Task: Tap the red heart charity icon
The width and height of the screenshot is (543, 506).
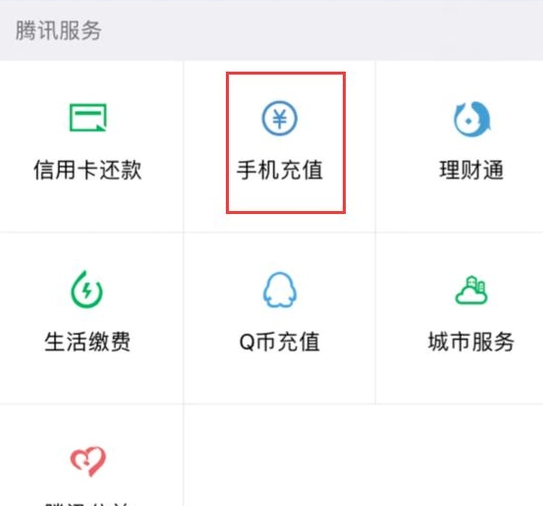Action: click(88, 461)
